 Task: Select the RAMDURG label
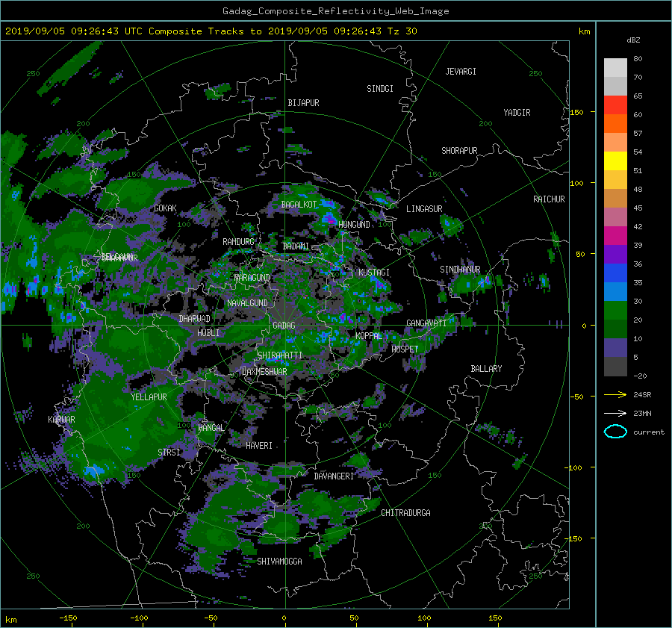pyautogui.click(x=238, y=242)
